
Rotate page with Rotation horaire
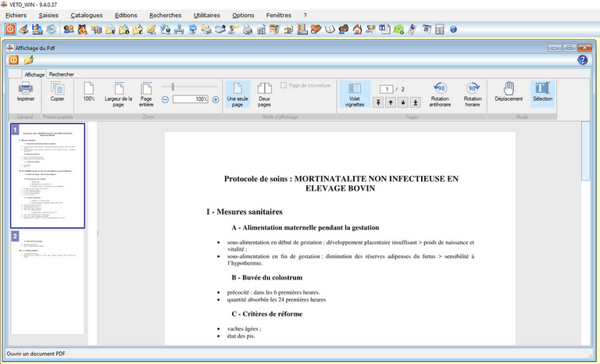tap(473, 95)
